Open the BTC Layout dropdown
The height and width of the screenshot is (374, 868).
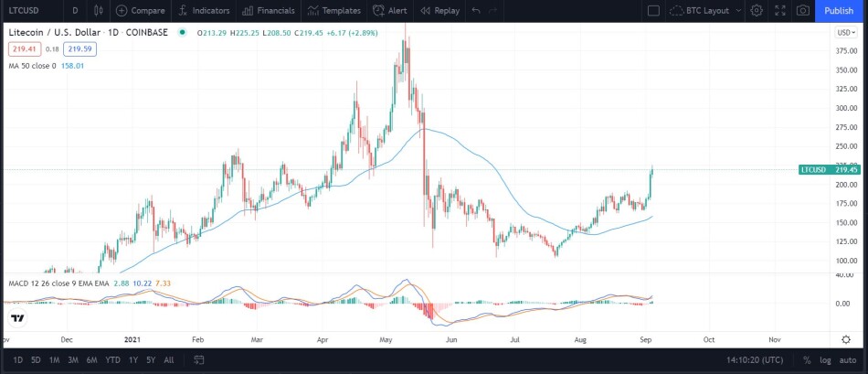[705, 11]
